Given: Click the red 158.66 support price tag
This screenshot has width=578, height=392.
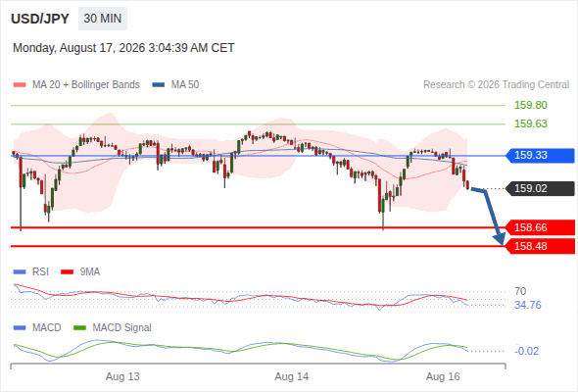Looking at the screenshot, I should click(x=540, y=227).
